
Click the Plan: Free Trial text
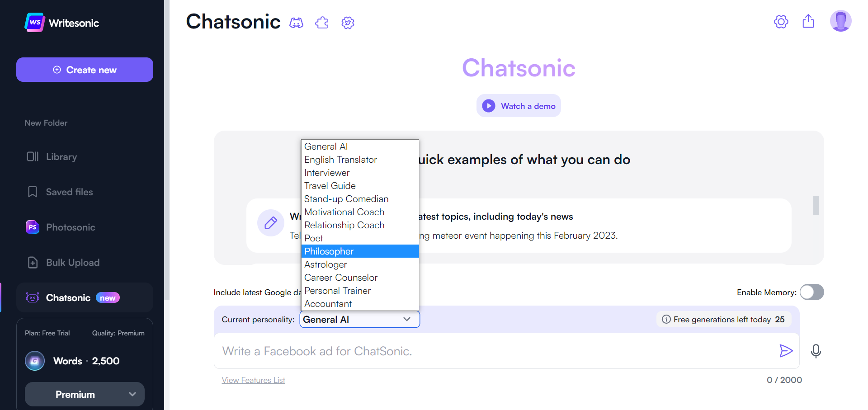tap(47, 333)
